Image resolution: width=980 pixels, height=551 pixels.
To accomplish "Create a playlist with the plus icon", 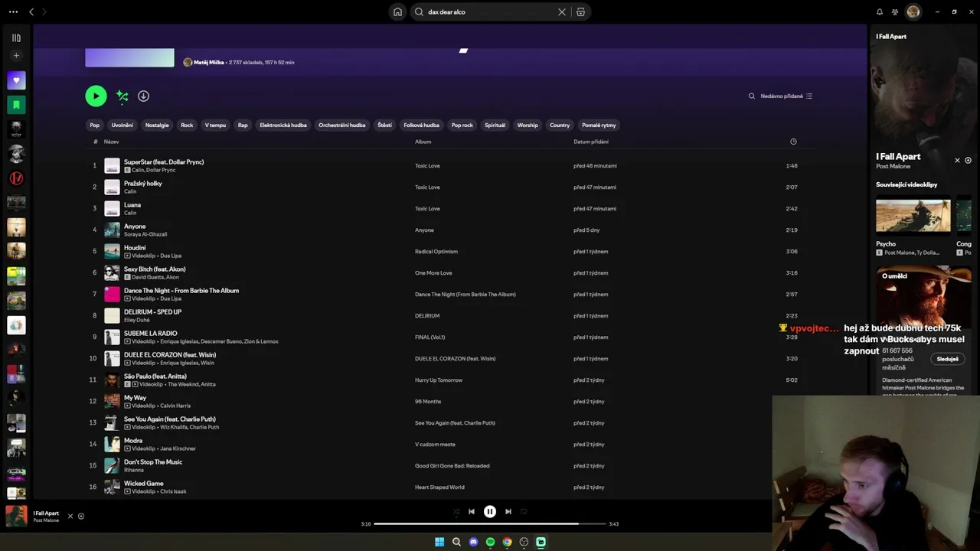I will pyautogui.click(x=16, y=56).
